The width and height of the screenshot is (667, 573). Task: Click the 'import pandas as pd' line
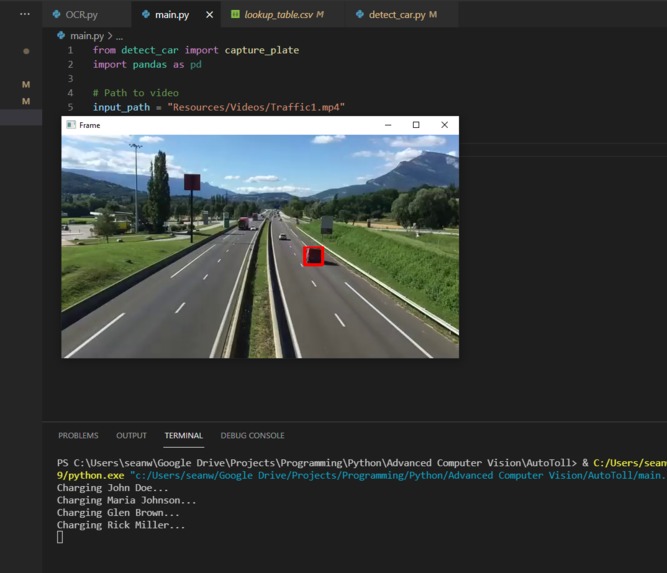click(x=147, y=64)
